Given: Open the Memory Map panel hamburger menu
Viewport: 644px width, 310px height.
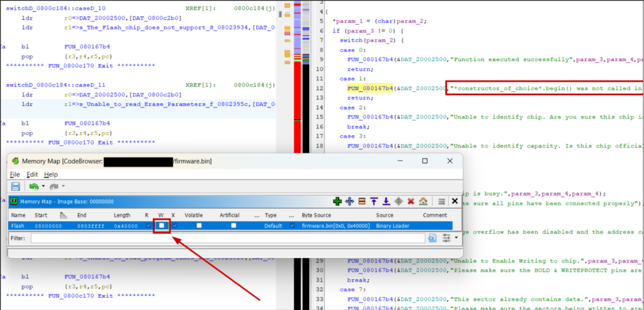Looking at the screenshot, I should pos(442,201).
